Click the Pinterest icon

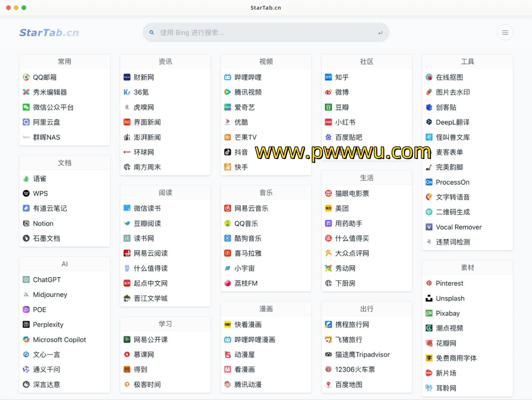pos(429,283)
